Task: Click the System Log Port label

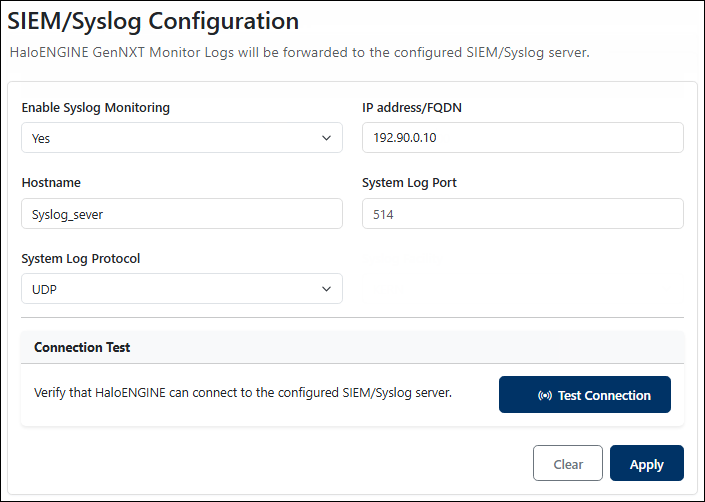Action: click(x=409, y=182)
